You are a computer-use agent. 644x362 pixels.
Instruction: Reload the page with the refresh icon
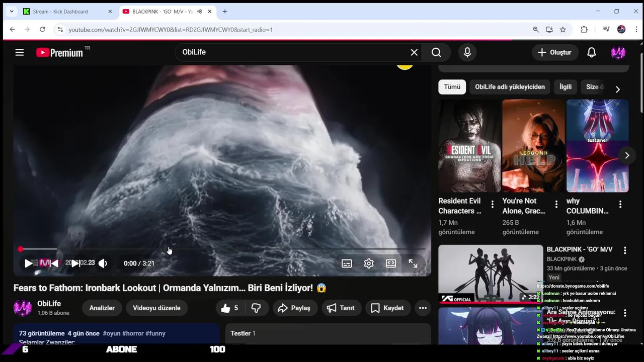42,30
